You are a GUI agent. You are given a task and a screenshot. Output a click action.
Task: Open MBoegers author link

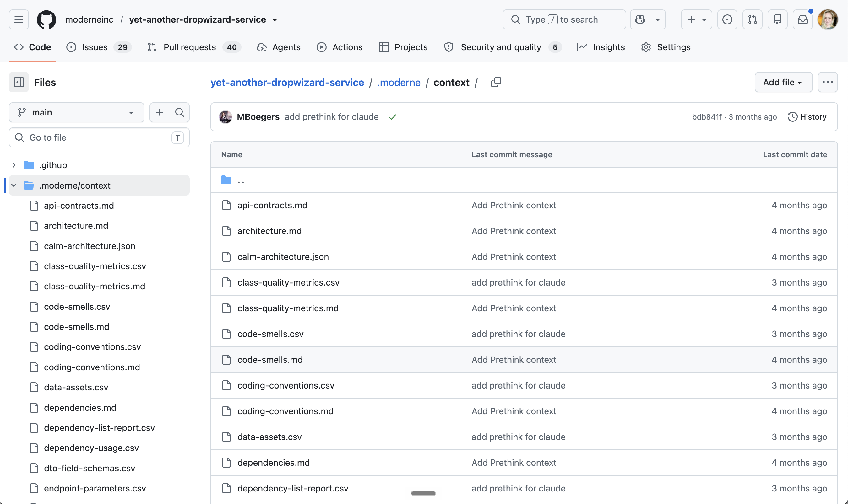click(x=258, y=117)
